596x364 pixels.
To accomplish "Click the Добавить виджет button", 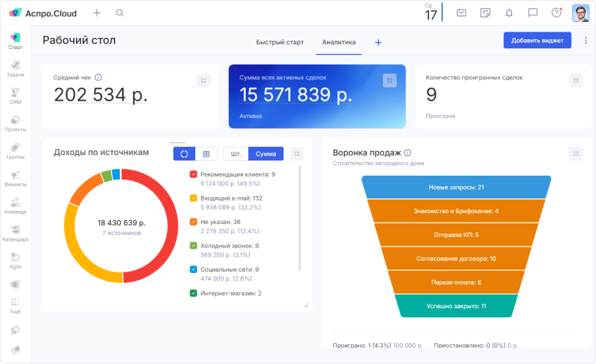I will (x=537, y=41).
